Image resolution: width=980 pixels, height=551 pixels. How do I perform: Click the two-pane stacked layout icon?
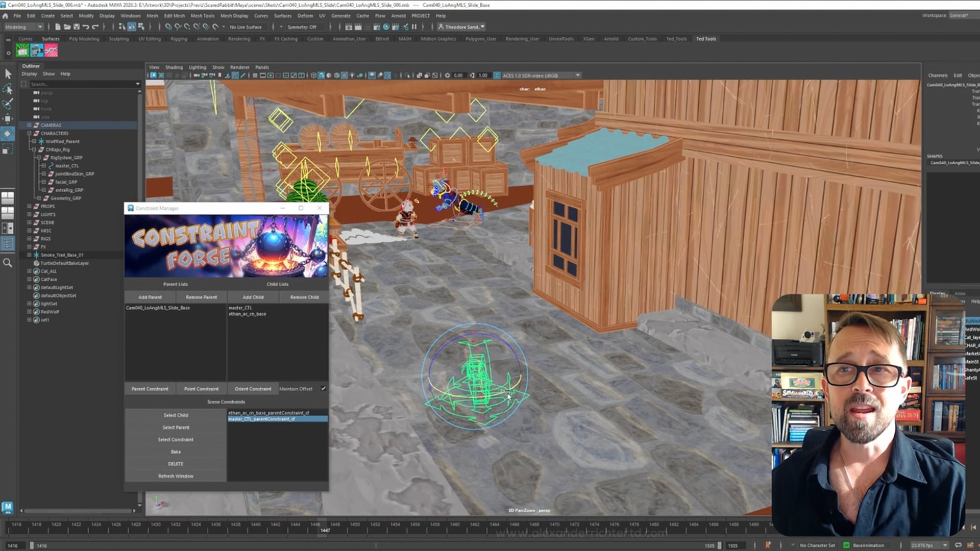pos(8,213)
